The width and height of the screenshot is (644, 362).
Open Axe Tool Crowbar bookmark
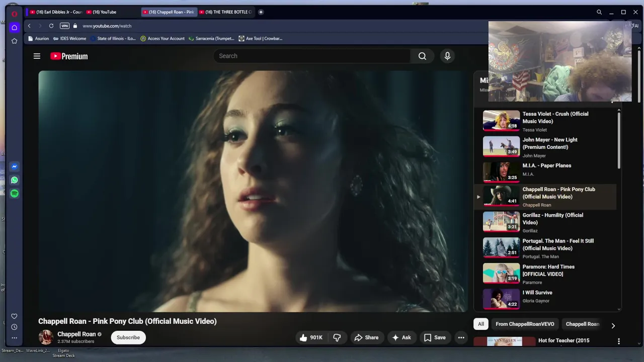pyautogui.click(x=261, y=38)
